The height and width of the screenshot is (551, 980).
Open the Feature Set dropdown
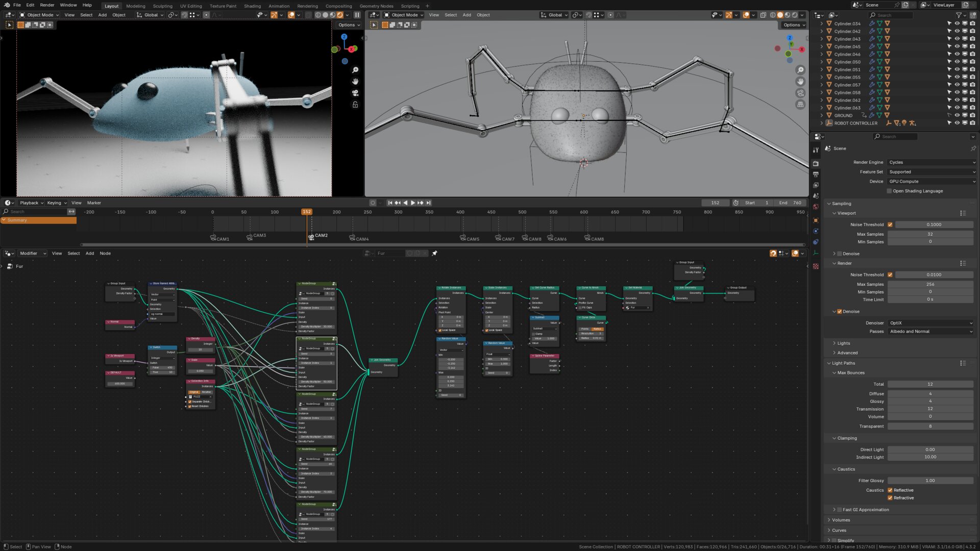tap(932, 172)
